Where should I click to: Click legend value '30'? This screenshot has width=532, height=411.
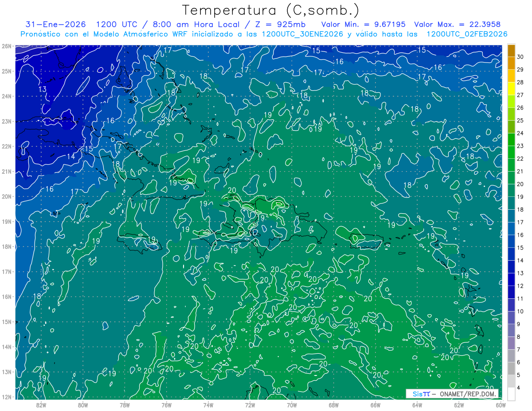(x=520, y=57)
